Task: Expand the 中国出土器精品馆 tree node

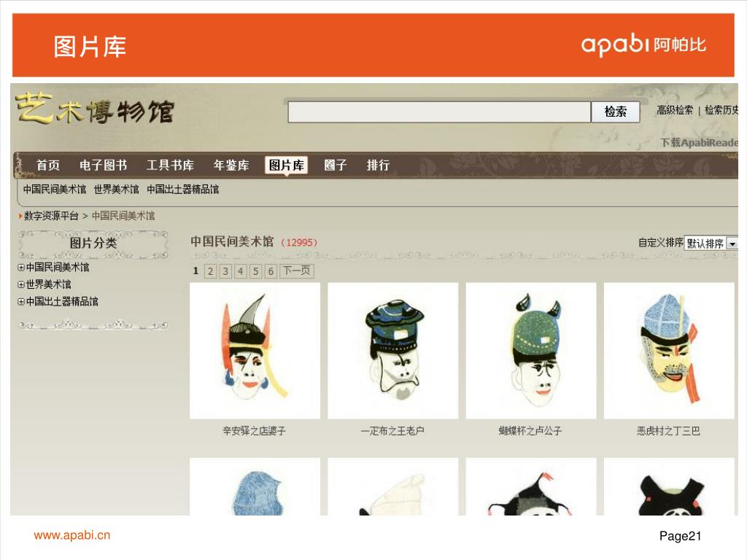Action: pyautogui.click(x=21, y=302)
